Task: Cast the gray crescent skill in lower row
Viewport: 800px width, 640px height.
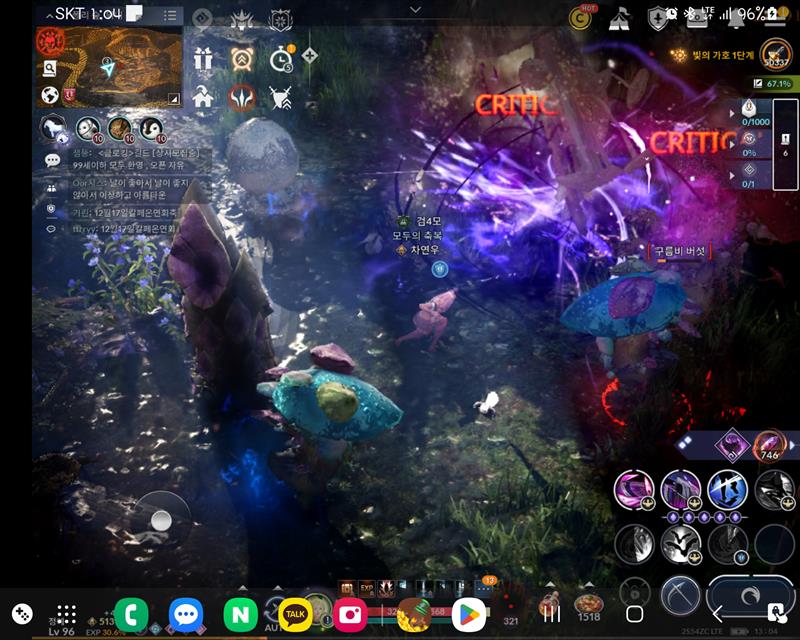Action: pyautogui.click(x=634, y=545)
